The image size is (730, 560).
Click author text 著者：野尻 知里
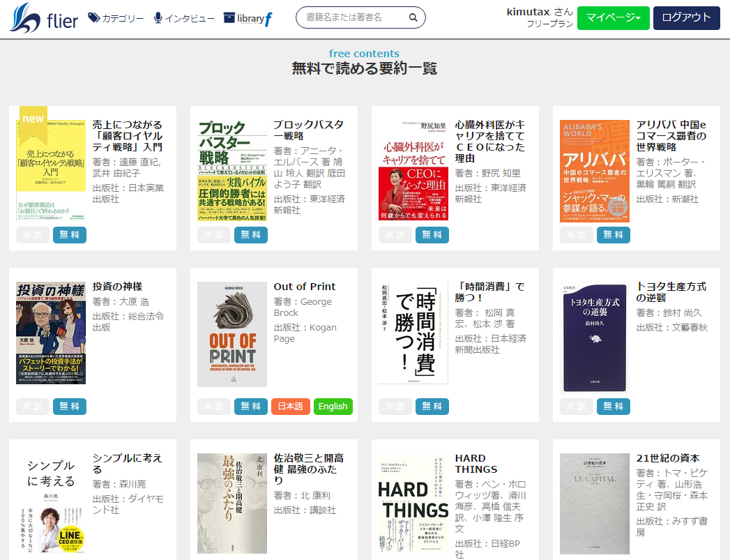[488, 173]
